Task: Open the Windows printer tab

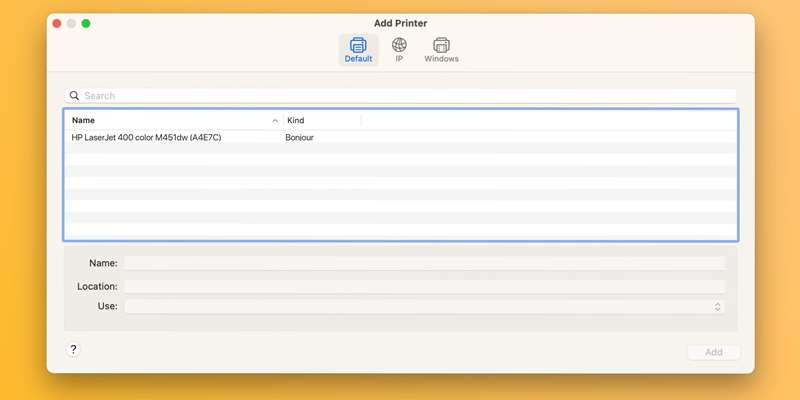Action: point(441,50)
